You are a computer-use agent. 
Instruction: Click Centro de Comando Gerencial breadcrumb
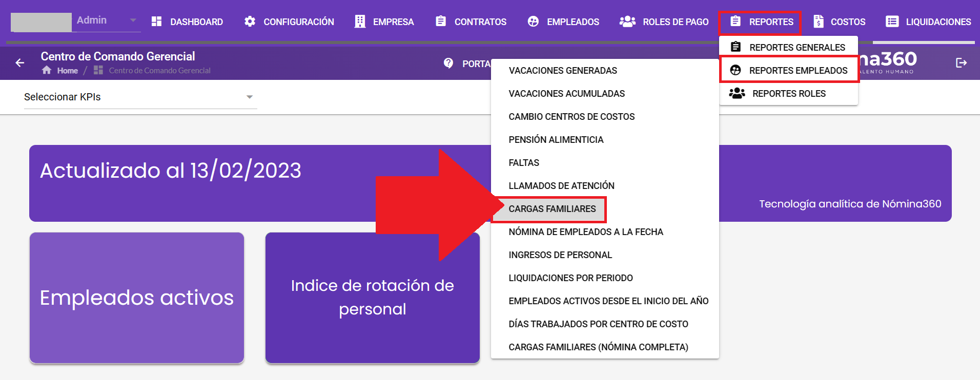pos(159,71)
